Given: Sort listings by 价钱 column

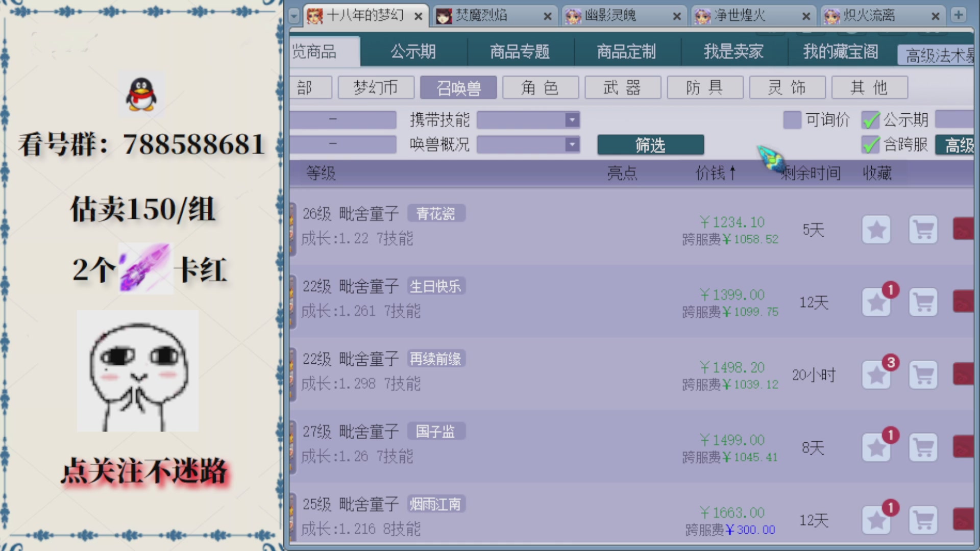Looking at the screenshot, I should click(716, 173).
